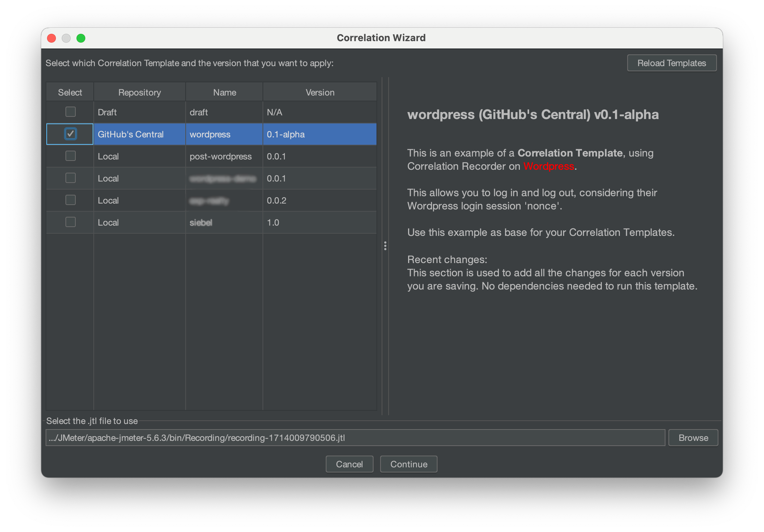Select checkbox in Local row version 0.0.2
Viewport: 764px width, 532px height.
point(70,200)
